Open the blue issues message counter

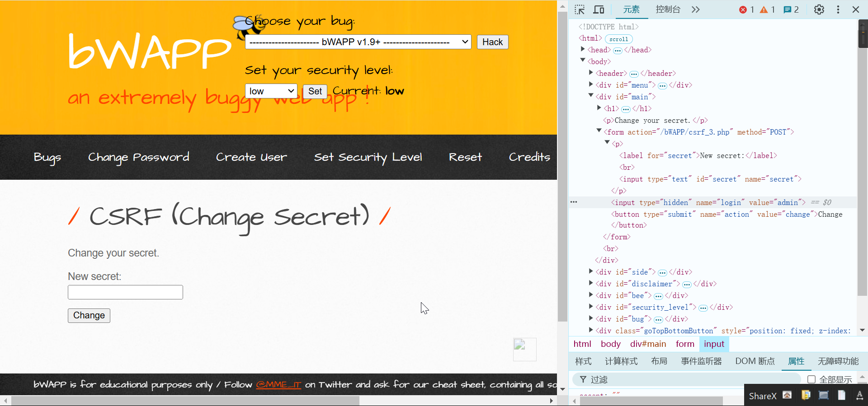(x=791, y=9)
